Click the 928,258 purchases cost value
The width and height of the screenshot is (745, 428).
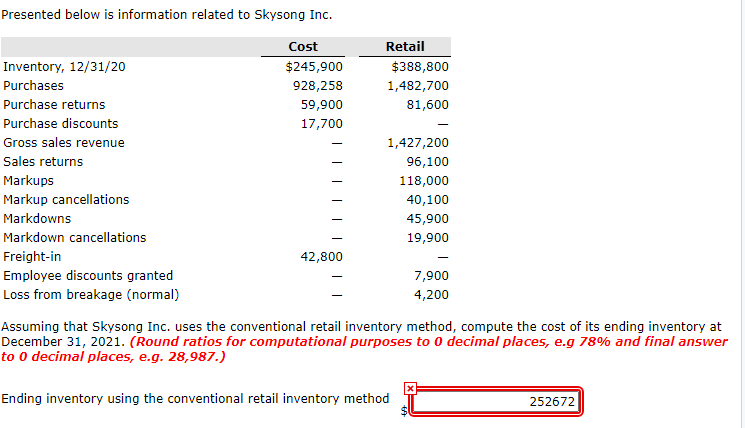click(317, 86)
